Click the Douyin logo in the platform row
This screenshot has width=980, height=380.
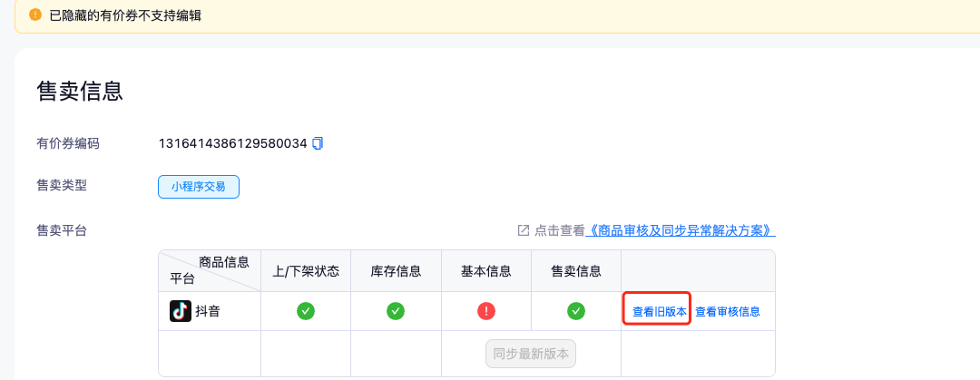point(181,311)
